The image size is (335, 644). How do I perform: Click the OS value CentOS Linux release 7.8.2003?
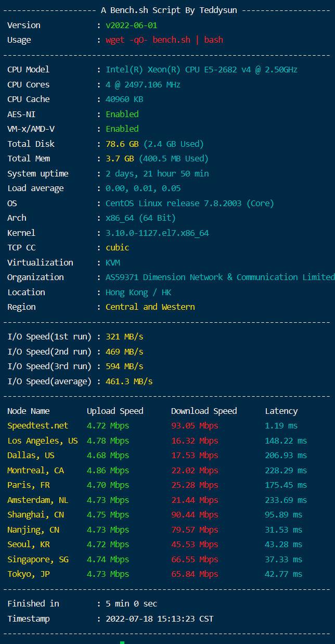click(190, 203)
